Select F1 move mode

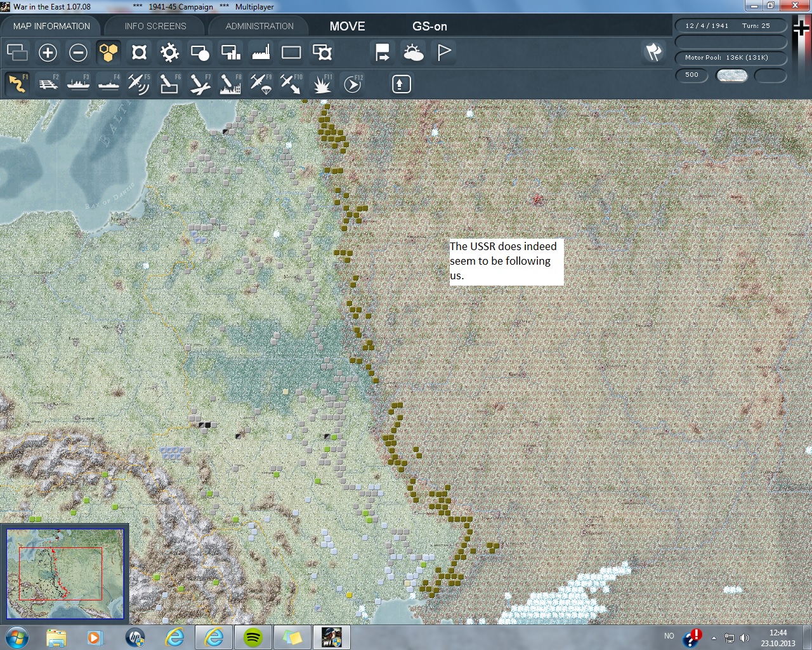17,84
